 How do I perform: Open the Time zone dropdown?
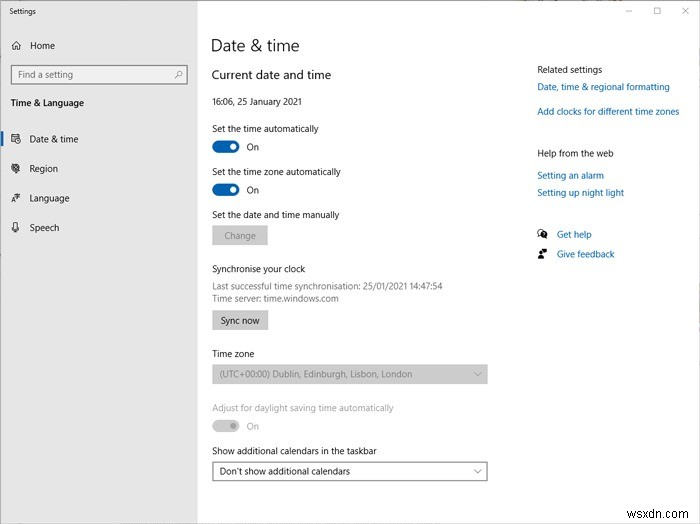(x=349, y=374)
